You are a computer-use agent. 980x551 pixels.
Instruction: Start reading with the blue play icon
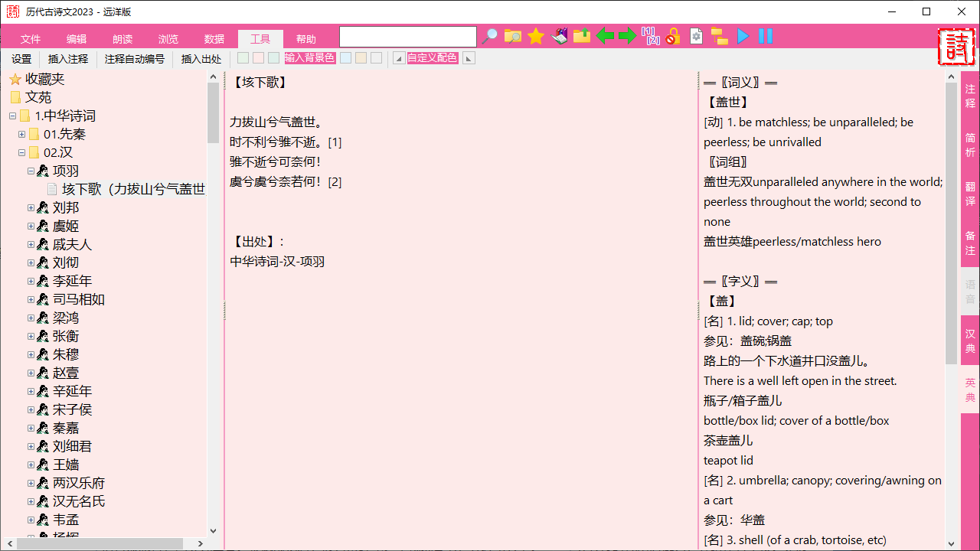coord(742,36)
